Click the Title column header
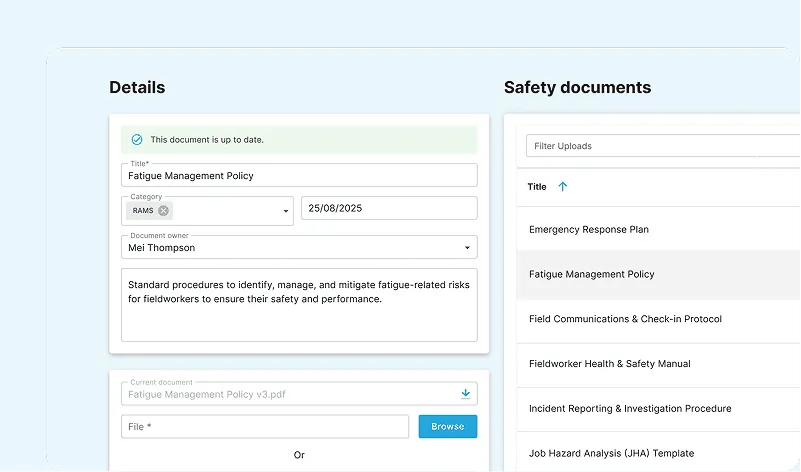This screenshot has width=801, height=472. pyautogui.click(x=537, y=187)
